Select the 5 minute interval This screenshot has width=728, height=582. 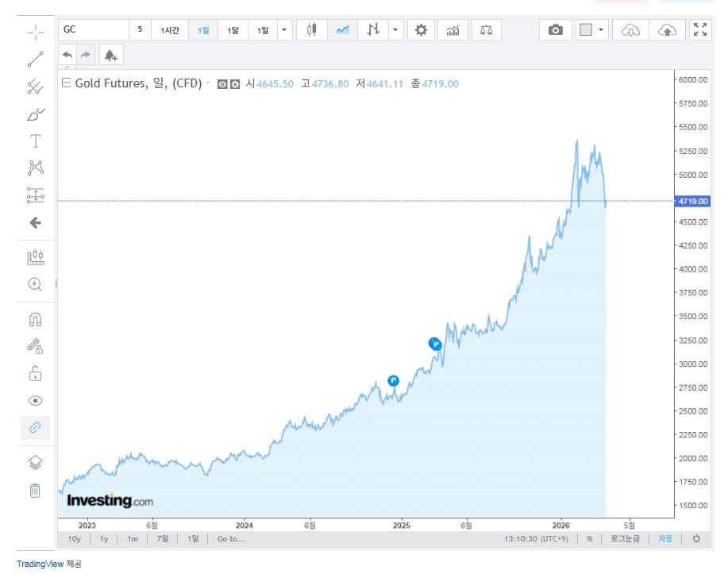140,29
